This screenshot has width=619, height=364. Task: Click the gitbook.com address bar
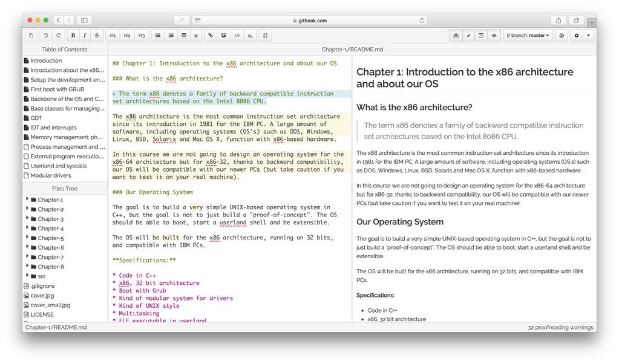(x=310, y=21)
